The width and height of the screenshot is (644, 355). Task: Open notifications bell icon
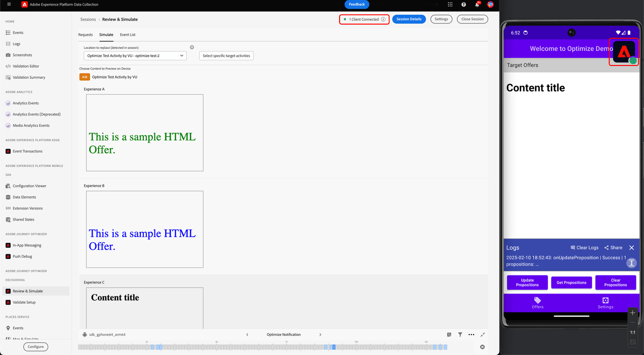477,4
